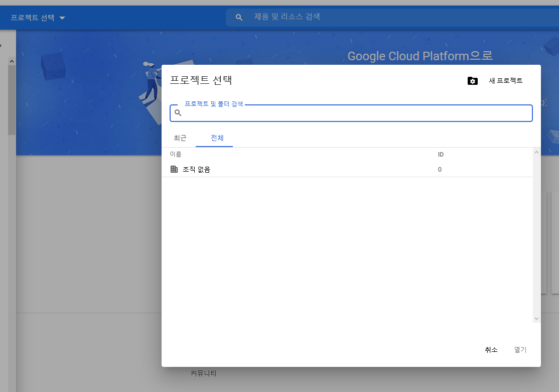
Task: Click the new project folder gear icon
Action: point(472,81)
